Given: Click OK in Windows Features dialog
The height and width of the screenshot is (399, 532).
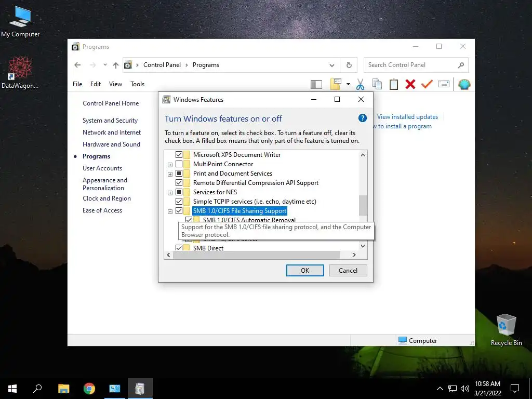Looking at the screenshot, I should (x=305, y=270).
